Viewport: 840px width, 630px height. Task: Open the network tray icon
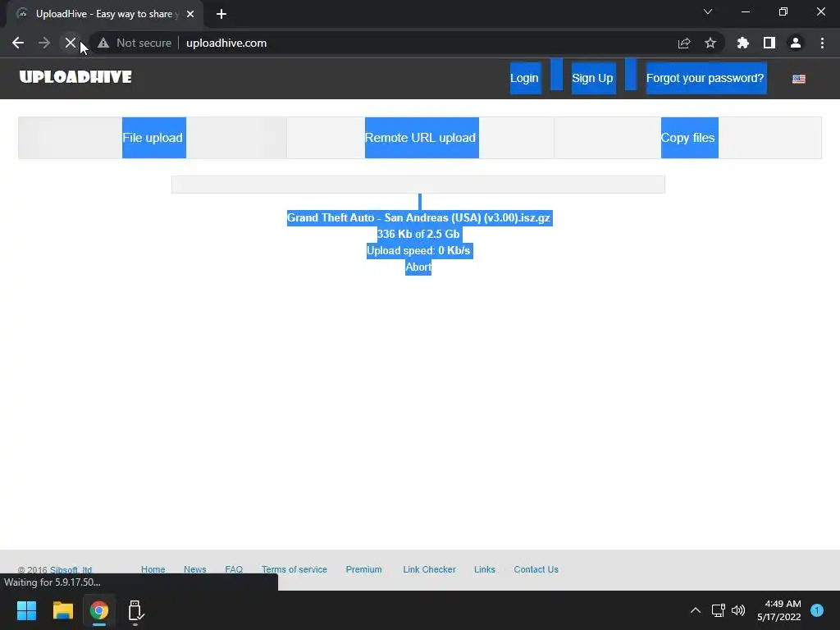pyautogui.click(x=719, y=610)
